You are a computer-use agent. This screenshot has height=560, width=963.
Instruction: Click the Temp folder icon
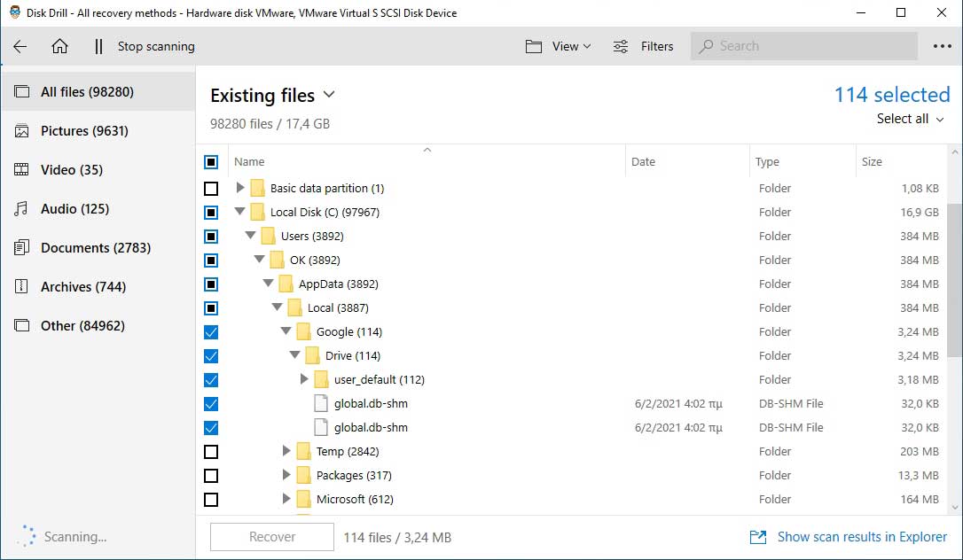[303, 451]
